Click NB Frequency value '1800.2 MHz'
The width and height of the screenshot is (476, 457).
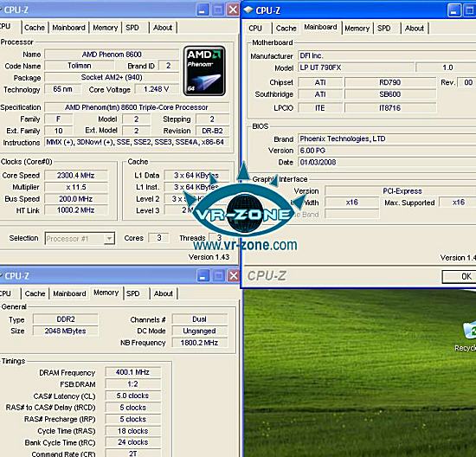199,343
